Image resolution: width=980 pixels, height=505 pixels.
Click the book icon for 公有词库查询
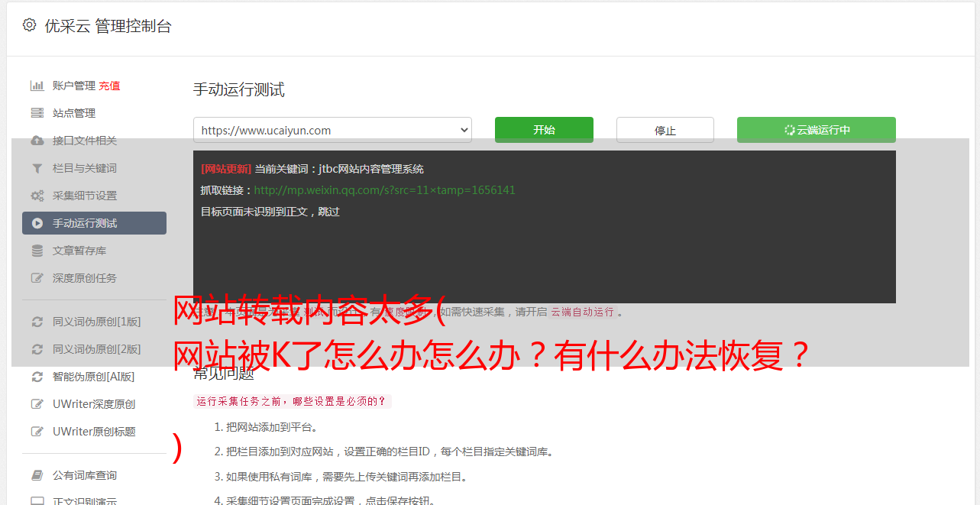click(37, 475)
